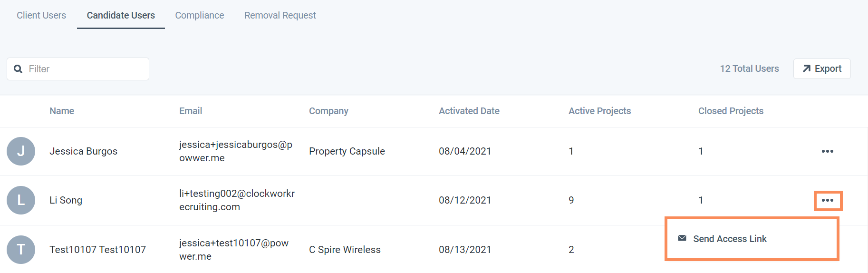Select the Candidate Users tab
The image size is (868, 273).
point(121,15)
